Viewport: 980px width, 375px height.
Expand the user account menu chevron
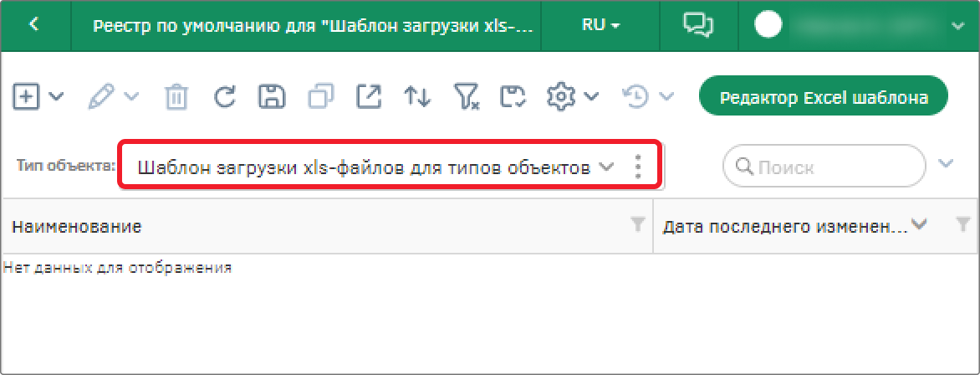(x=957, y=26)
